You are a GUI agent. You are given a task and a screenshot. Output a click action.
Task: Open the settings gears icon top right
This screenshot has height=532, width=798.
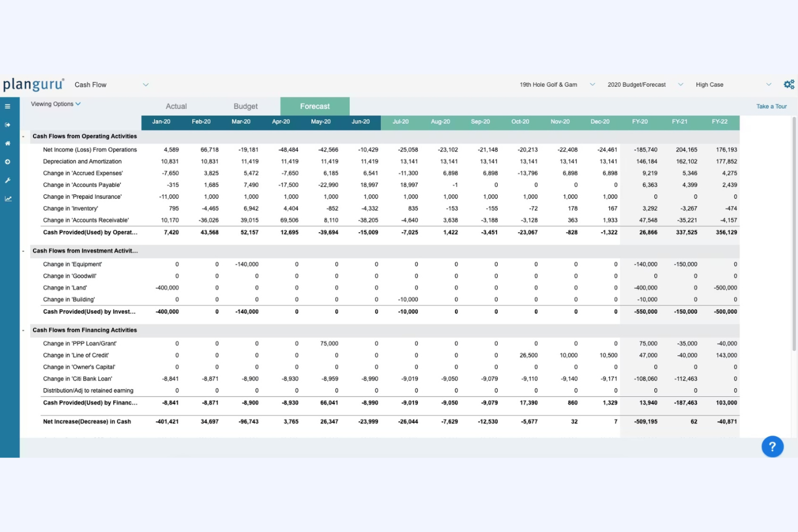pos(789,84)
